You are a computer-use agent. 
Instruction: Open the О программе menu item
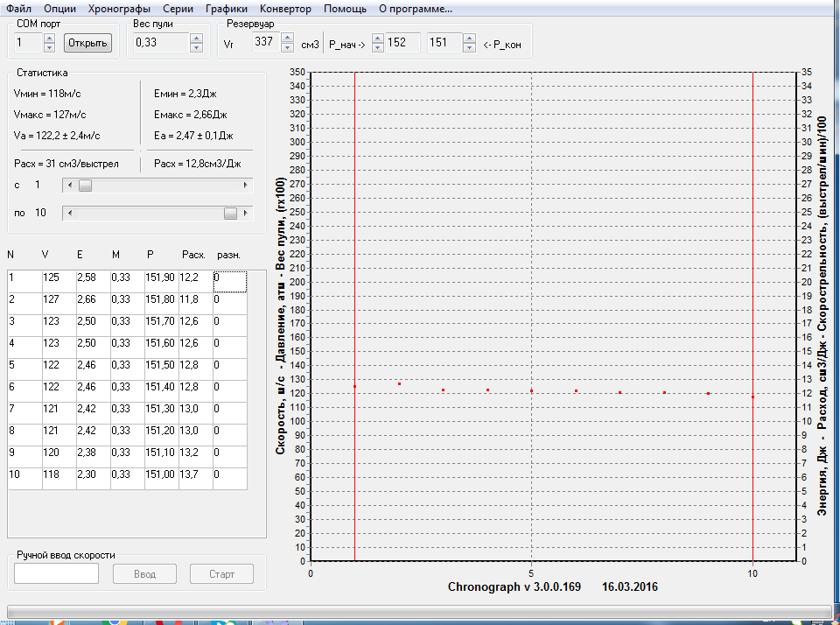point(415,9)
